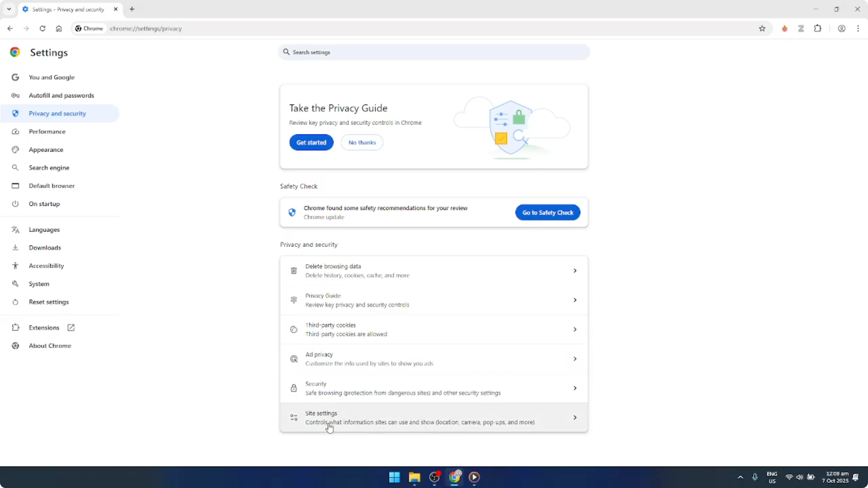This screenshot has width=868, height=488.
Task: Select Downloads in the settings sidebar
Action: click(x=45, y=248)
